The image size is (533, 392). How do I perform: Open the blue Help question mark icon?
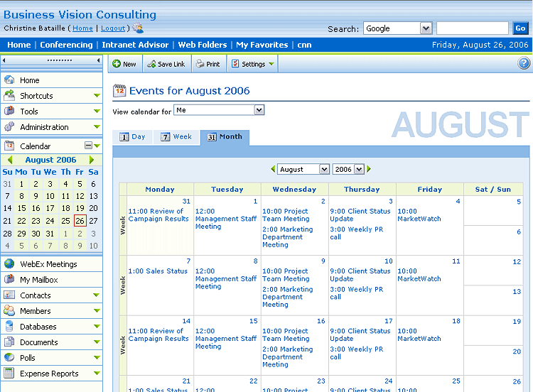click(524, 64)
